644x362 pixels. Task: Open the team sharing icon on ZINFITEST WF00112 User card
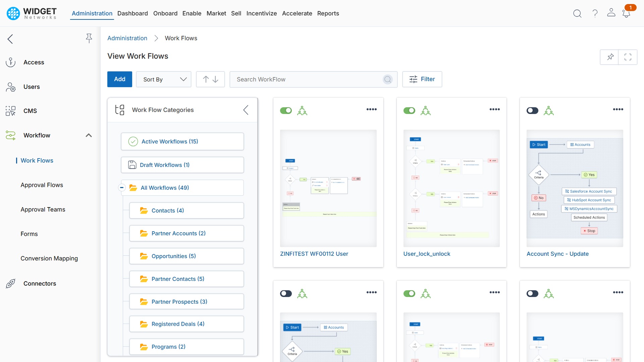303,110
